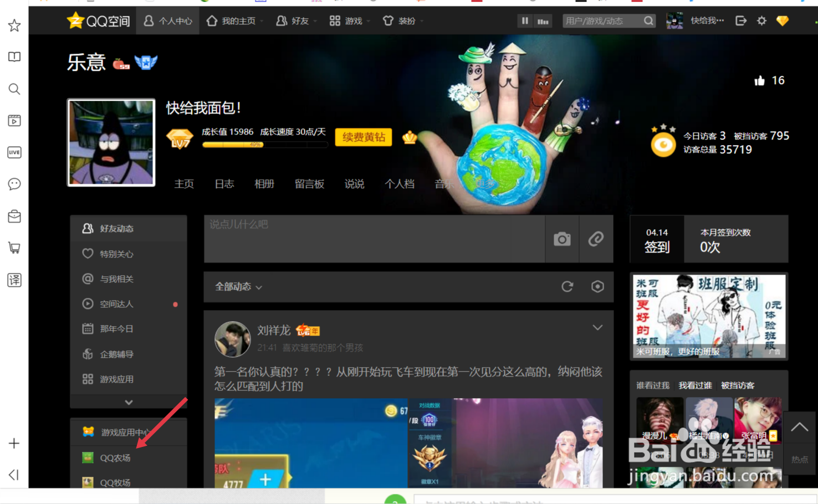Viewport: 818px width, 504px height.
Task: Select 企鹅辅导 in left menu
Action: [x=129, y=354]
